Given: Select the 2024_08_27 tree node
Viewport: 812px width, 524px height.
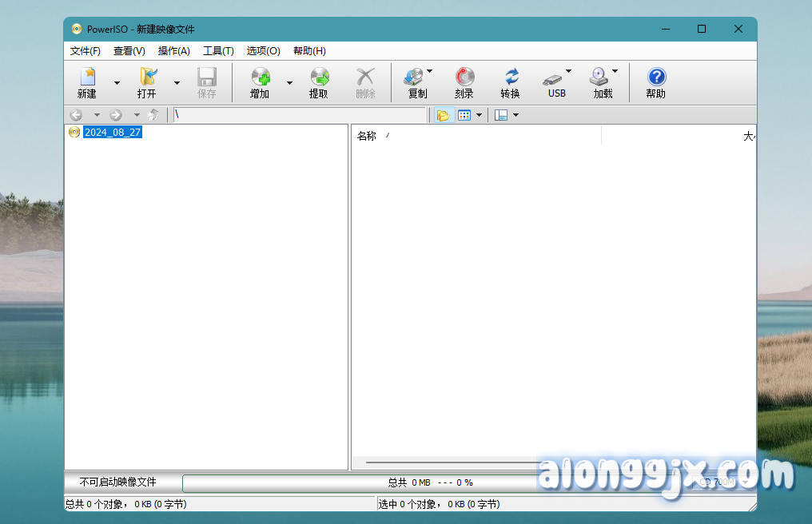Looking at the screenshot, I should coord(113,133).
